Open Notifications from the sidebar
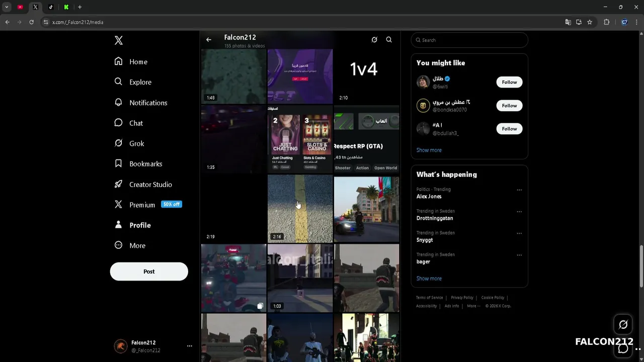This screenshot has width=644, height=362. click(x=141, y=103)
